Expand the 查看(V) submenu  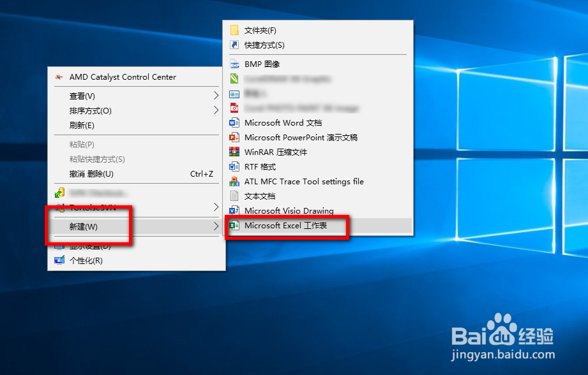point(137,96)
